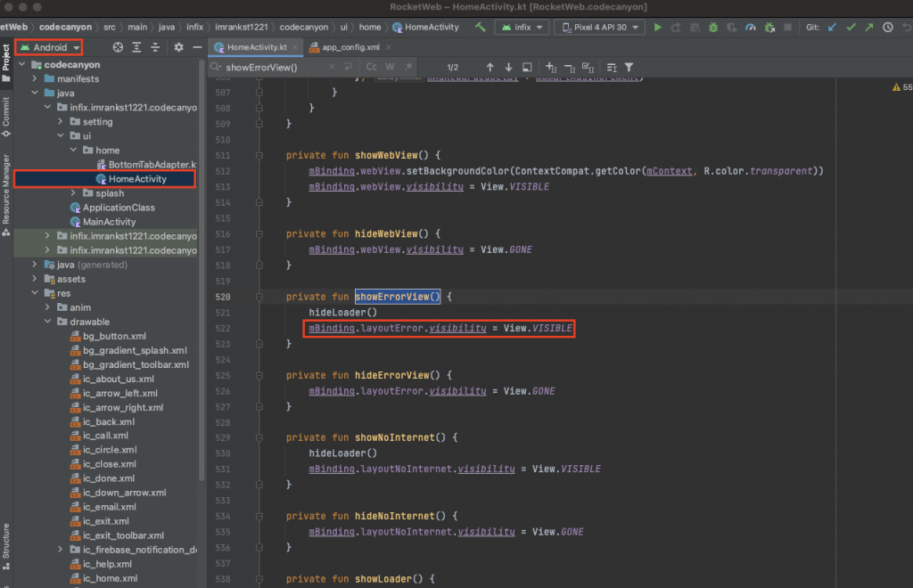Screen dimensions: 913x588
Task: Toggle the Commit tool window tab
Action: click(x=6, y=117)
